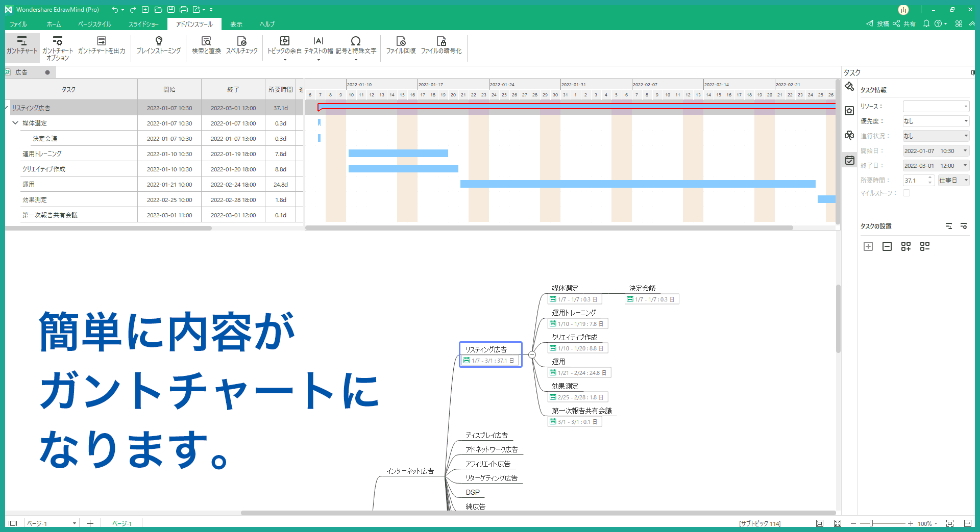Toggle the milestone checkbox in task info
The image size is (980, 532).
(907, 193)
